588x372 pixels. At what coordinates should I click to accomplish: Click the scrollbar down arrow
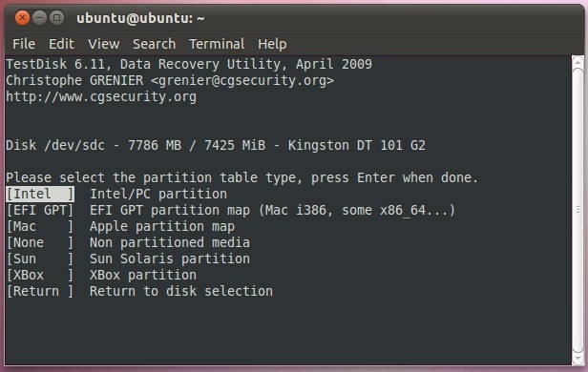tap(577, 359)
